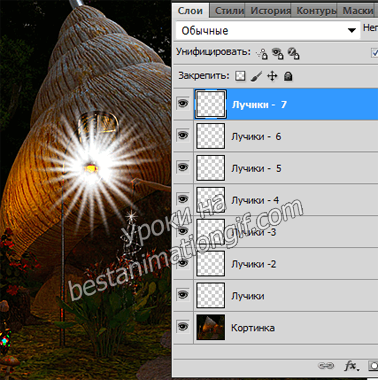Click link layers icon at panel bottom
This screenshot has height=380, width=378.
(x=326, y=366)
